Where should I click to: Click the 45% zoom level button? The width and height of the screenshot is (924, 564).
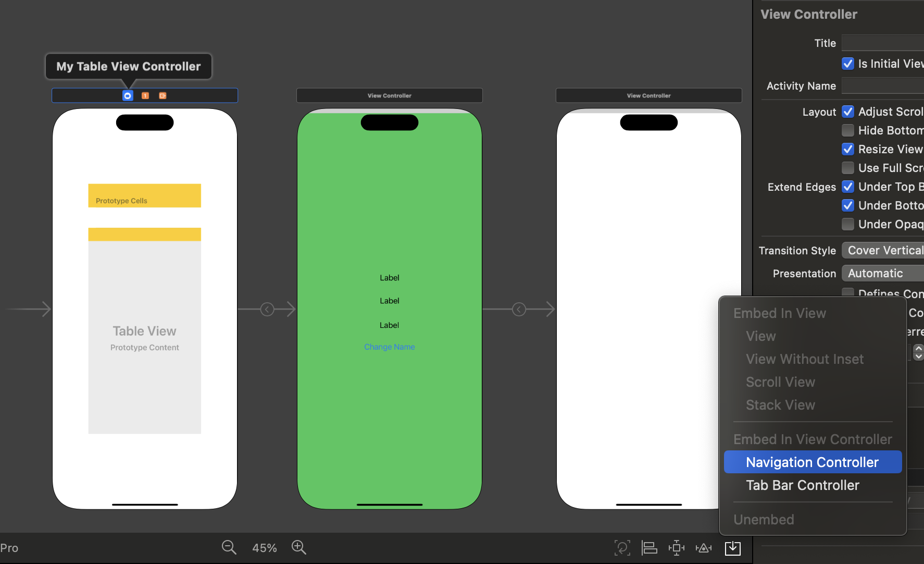click(x=265, y=548)
